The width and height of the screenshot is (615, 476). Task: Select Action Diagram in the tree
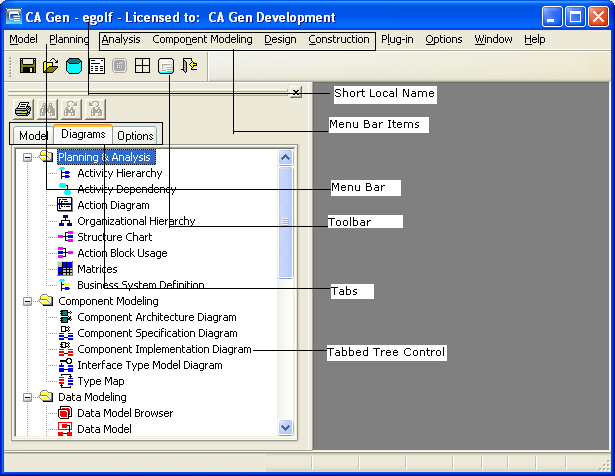[x=113, y=205]
